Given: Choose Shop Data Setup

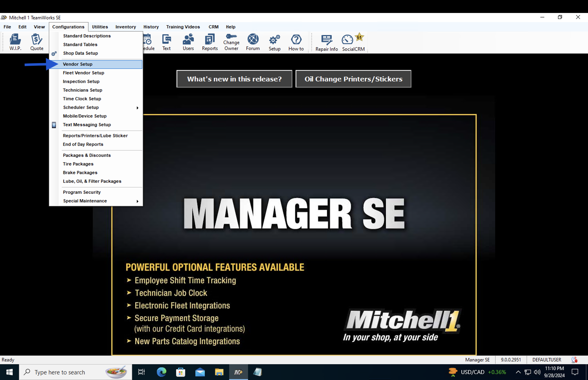Looking at the screenshot, I should 96,53.
